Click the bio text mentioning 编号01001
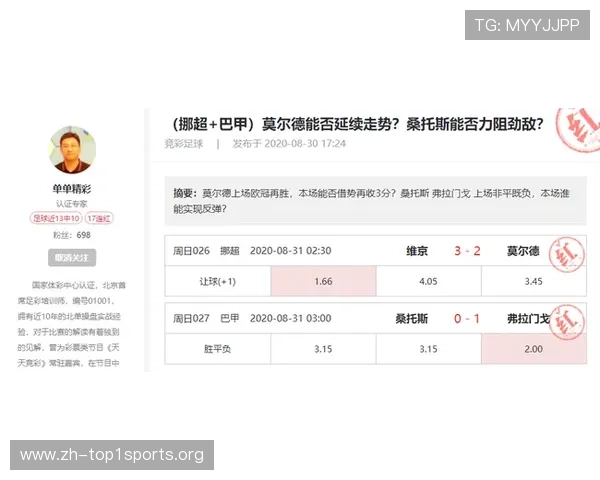The height and width of the screenshot is (480, 600). 71,324
